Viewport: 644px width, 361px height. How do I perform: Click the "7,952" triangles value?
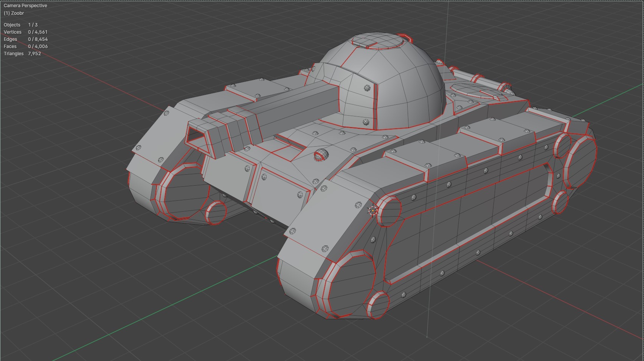point(34,53)
